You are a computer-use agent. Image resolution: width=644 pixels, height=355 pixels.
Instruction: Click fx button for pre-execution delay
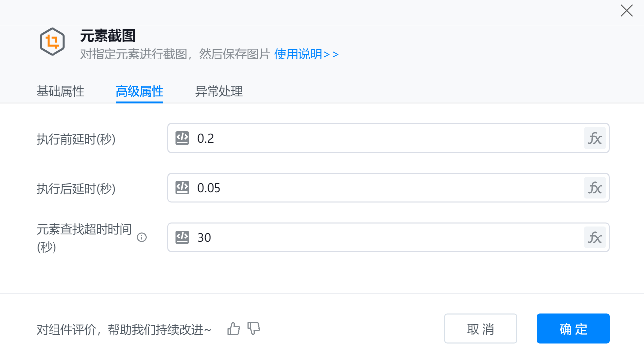coord(594,138)
